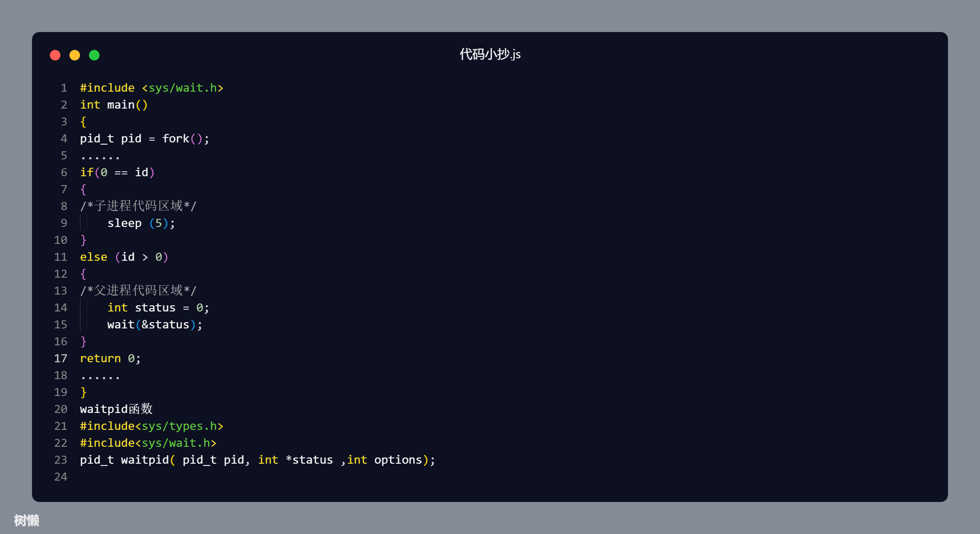980x534 pixels.
Task: Click the dots on line 18
Action: 100,377
